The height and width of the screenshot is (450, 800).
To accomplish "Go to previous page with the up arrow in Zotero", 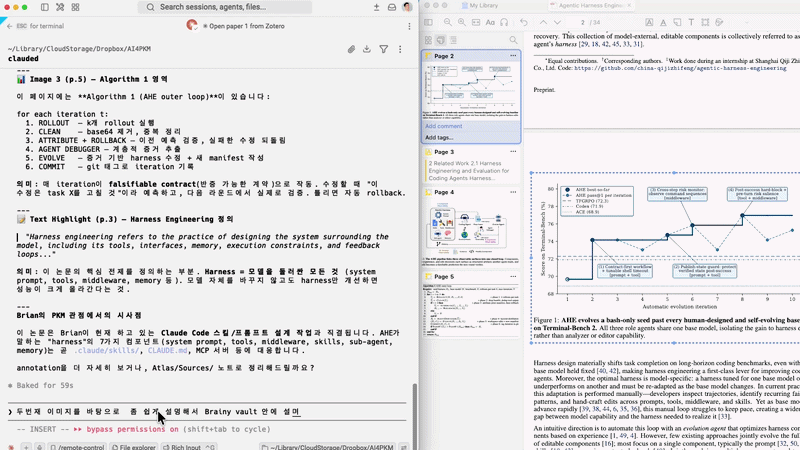I will coord(543,22).
